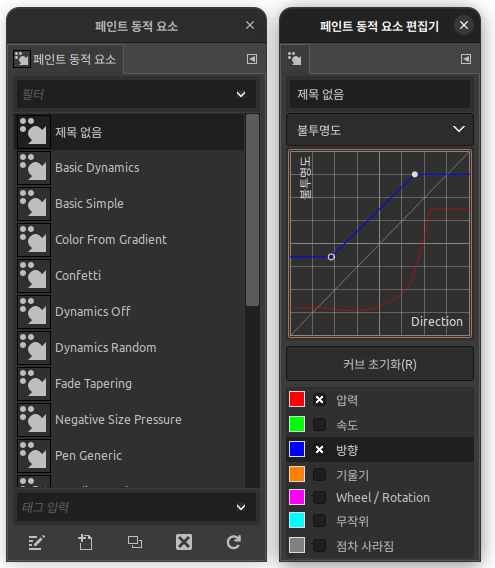Open the tab menu of the Dynamics Editor dock

pyautogui.click(x=466, y=59)
